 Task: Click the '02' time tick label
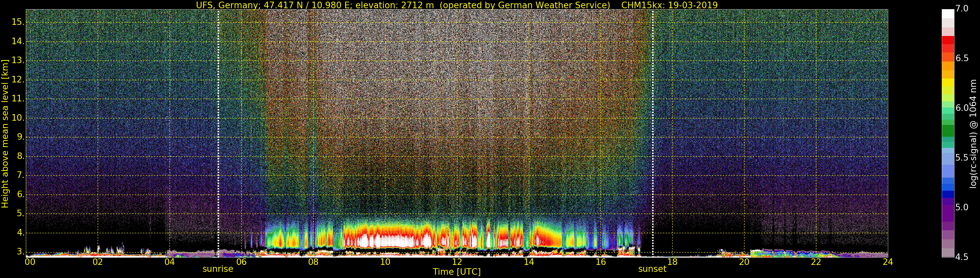(98, 262)
